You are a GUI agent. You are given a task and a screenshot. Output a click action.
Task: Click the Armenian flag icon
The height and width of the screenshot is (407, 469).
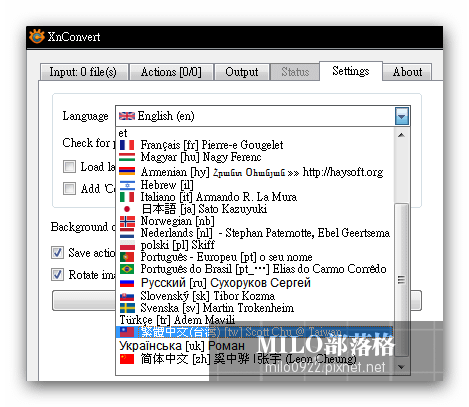tap(127, 171)
